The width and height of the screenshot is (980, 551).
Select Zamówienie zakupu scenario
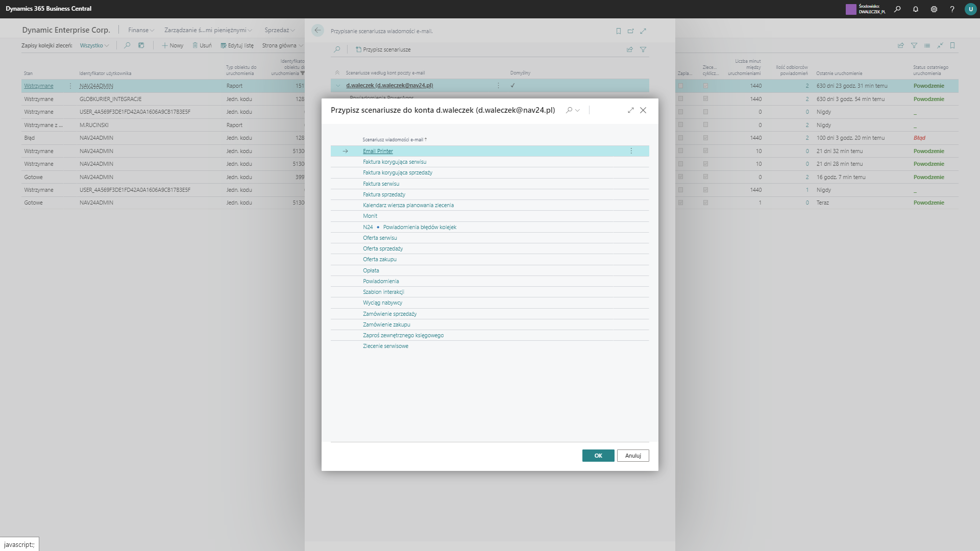386,324
